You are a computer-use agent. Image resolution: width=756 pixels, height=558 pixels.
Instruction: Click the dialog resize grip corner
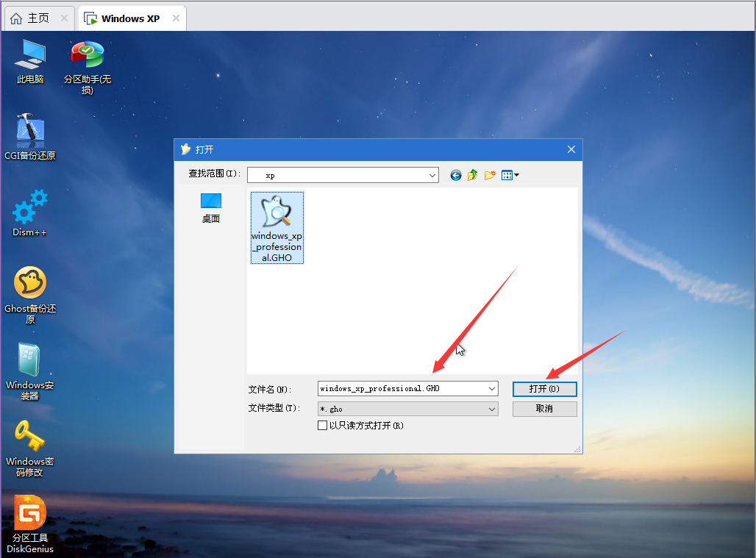[x=577, y=449]
